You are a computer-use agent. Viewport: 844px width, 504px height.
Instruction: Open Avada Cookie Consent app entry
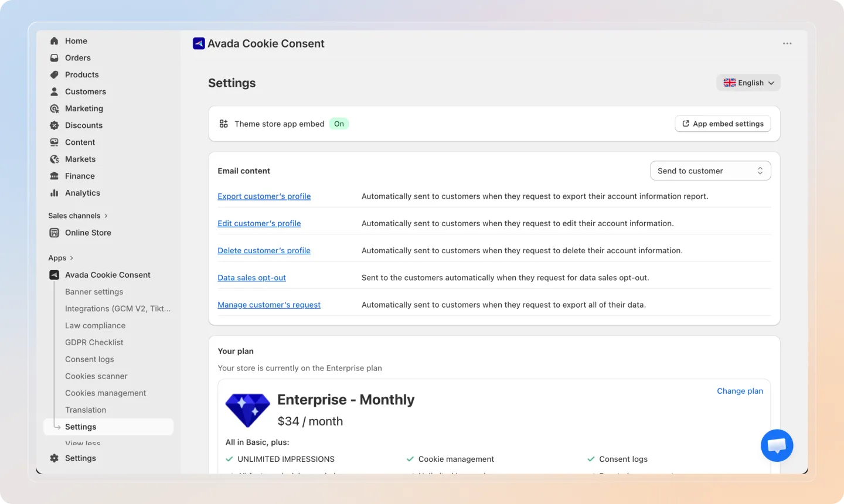point(108,275)
